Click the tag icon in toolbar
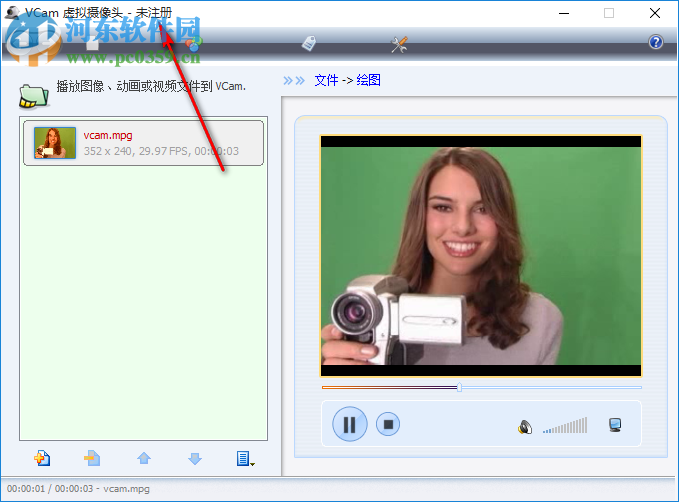The height and width of the screenshot is (502, 679). click(309, 43)
